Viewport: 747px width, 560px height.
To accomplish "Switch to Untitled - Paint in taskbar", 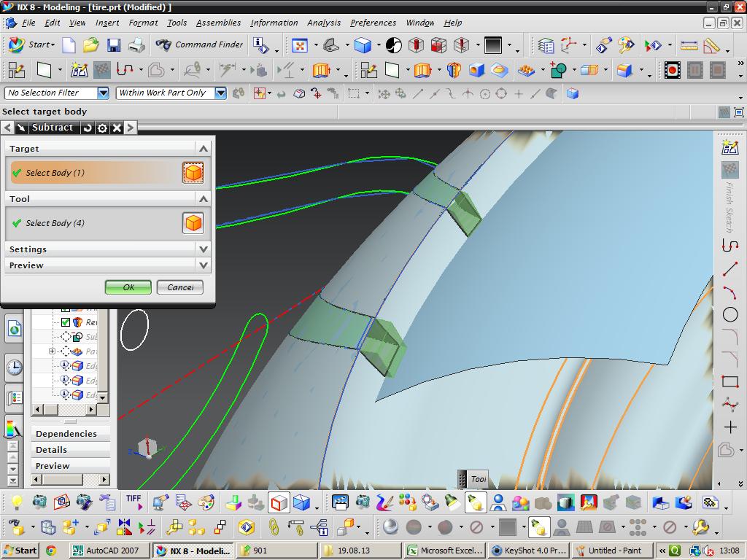I will [614, 551].
